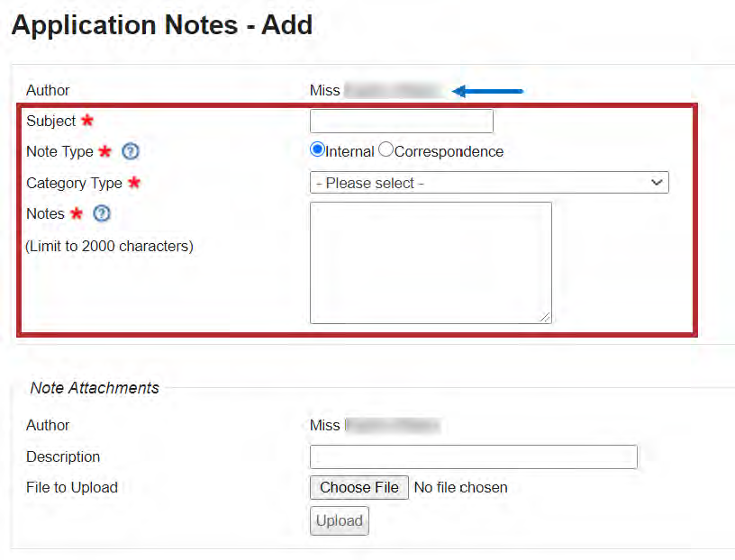Screen dimensions: 735x560
Task: Focus the attachment Description field
Action: [473, 456]
